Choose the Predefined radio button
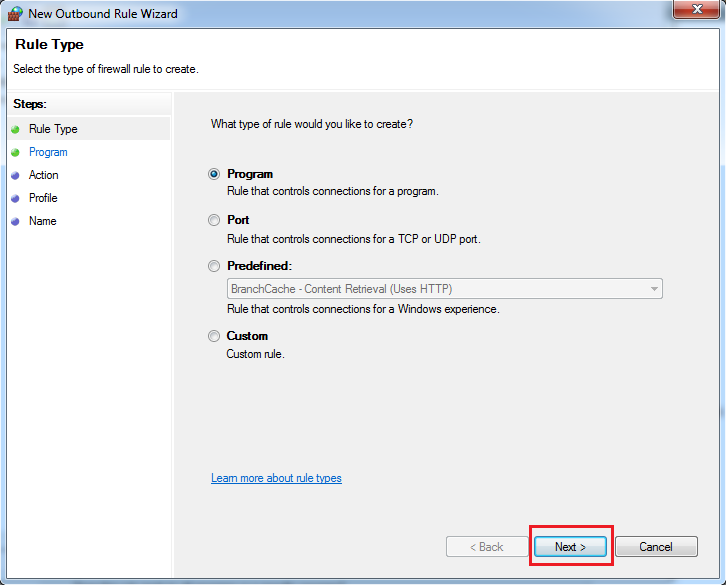Viewport: 726px width, 585px height. (x=214, y=266)
